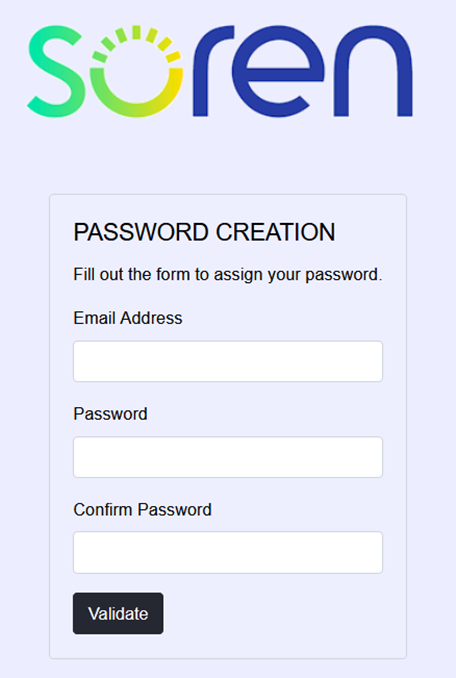Focus the Confirm Password input field
Image resolution: width=456 pixels, height=678 pixels.
point(228,553)
